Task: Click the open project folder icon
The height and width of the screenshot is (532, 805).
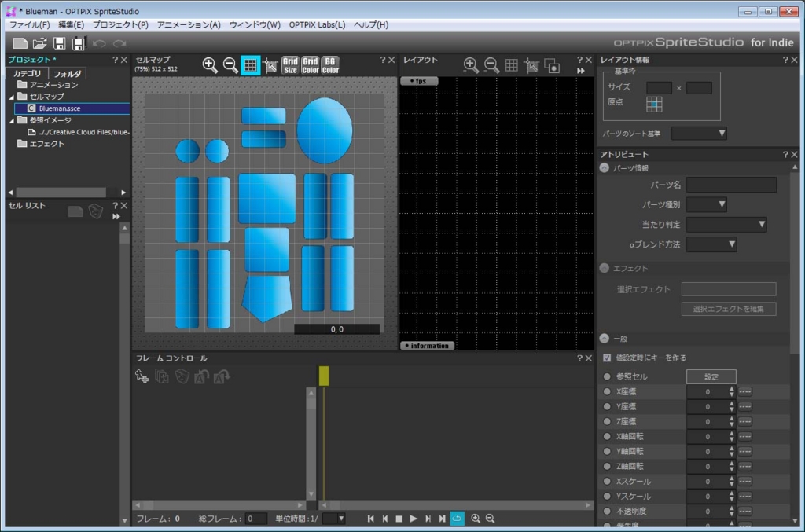Action: pos(39,43)
